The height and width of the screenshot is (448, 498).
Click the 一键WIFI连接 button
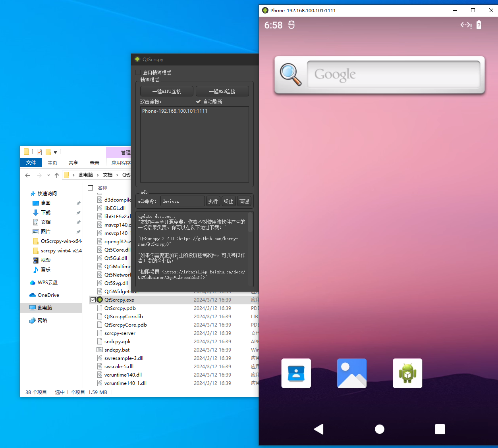166,91
